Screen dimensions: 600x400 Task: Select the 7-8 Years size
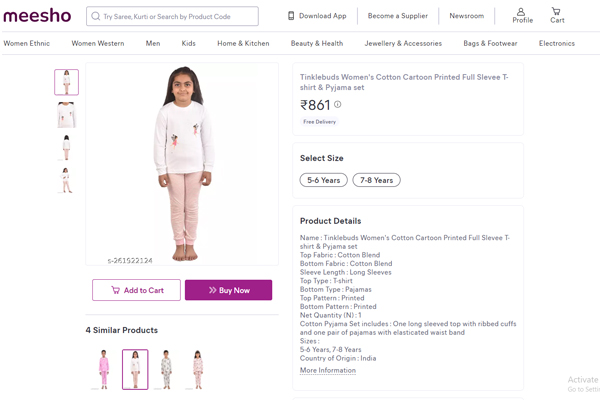coord(377,180)
